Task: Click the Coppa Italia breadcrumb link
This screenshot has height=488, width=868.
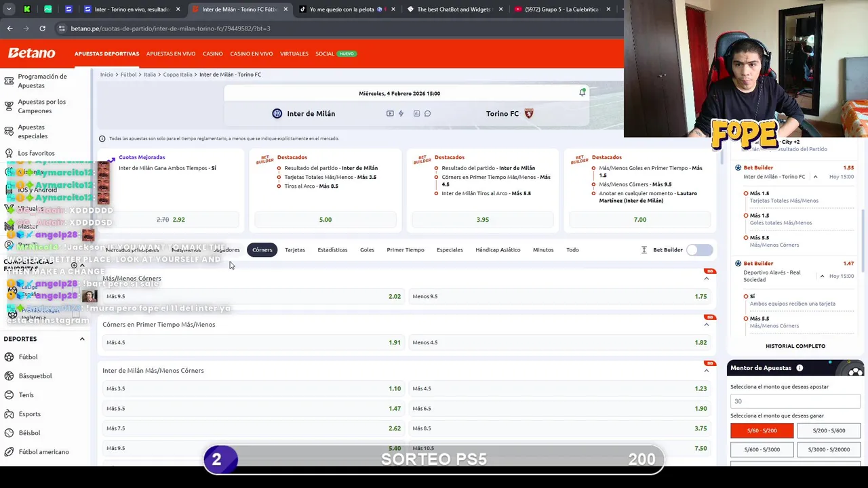Action: point(178,75)
